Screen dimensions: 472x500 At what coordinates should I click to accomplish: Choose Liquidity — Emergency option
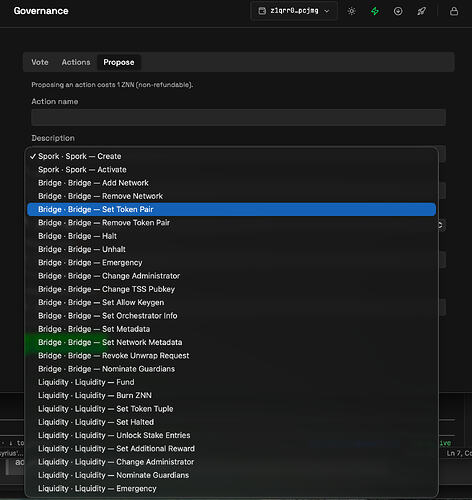231,489
